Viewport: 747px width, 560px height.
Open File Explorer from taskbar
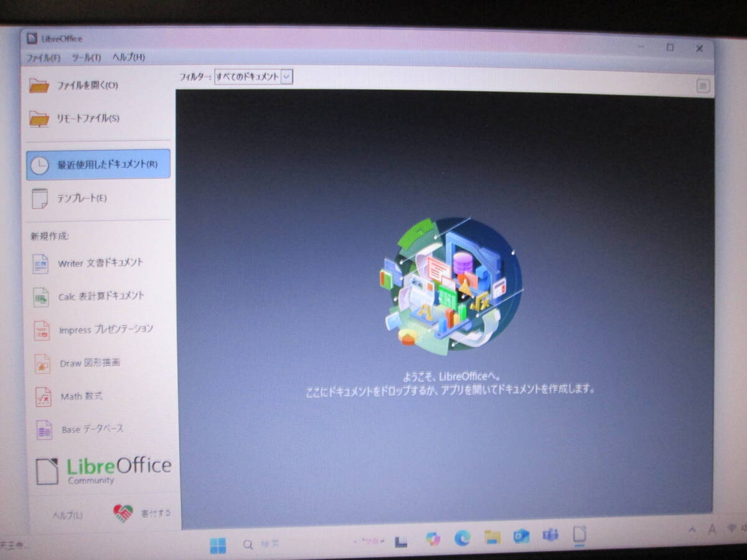pos(492,537)
